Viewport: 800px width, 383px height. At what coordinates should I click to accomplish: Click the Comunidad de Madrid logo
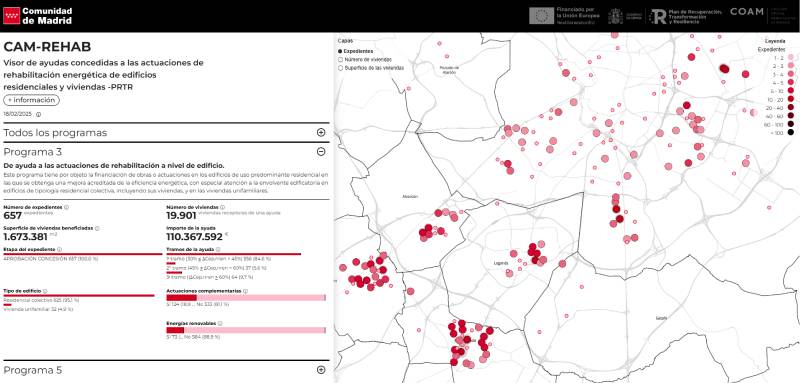click(38, 16)
